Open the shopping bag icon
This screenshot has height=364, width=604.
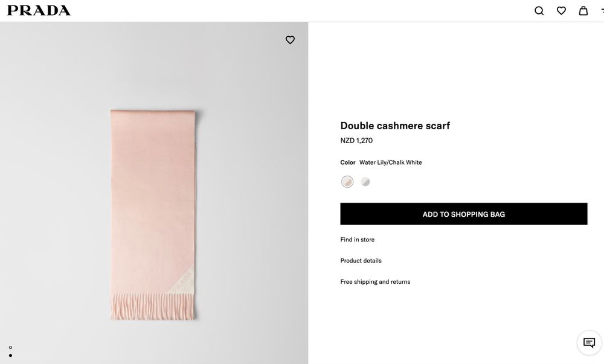click(x=583, y=10)
